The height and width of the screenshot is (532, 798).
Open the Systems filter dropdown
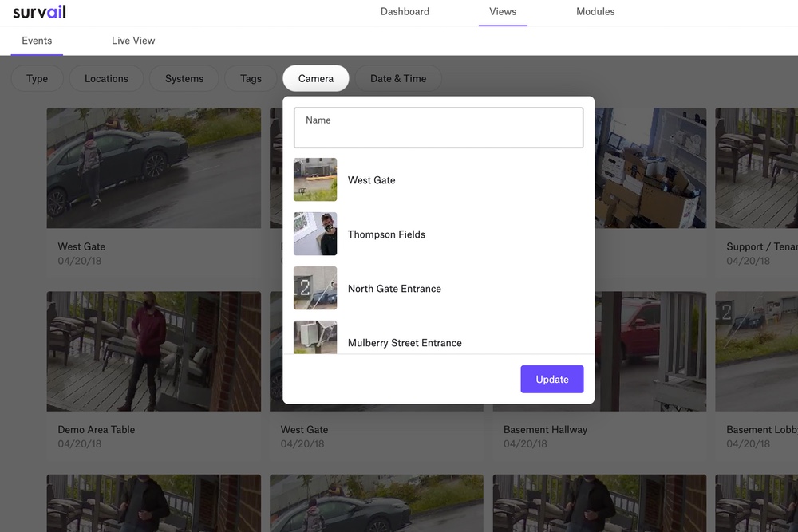pyautogui.click(x=184, y=78)
